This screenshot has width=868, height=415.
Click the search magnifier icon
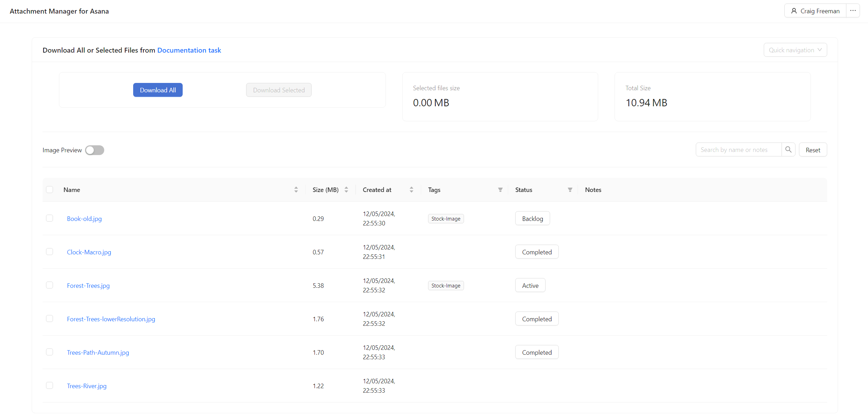788,150
